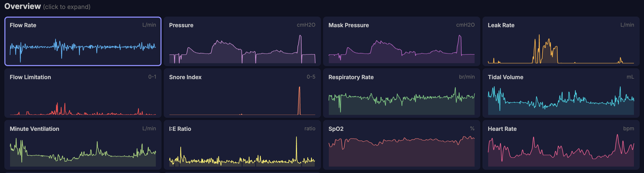Click the '(click to expand)' hint text

click(x=67, y=7)
